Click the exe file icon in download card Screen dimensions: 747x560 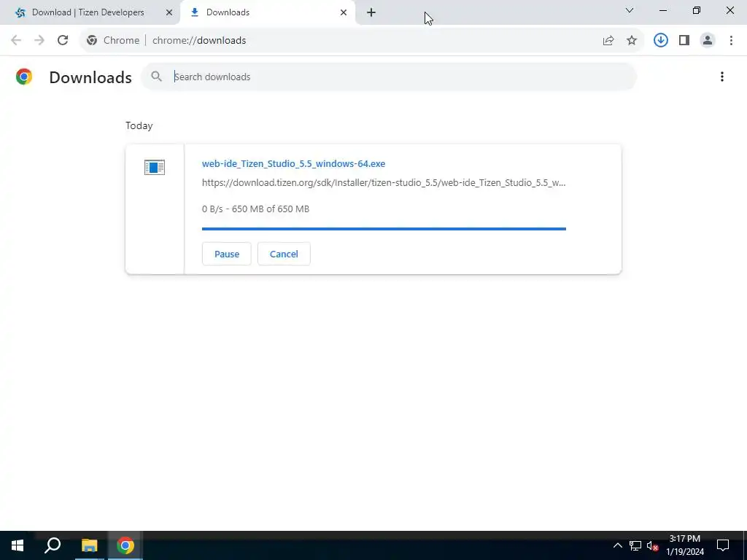point(155,167)
